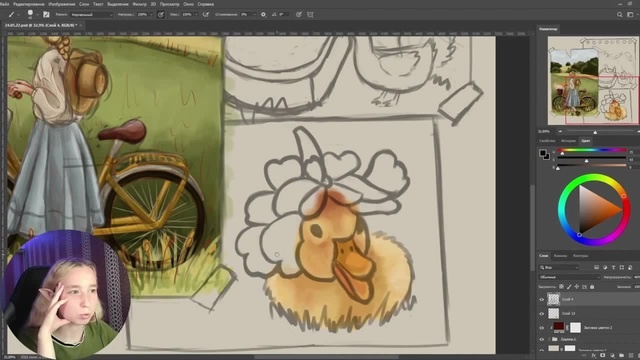Open the Выделение menu
The width and height of the screenshot is (640, 360).
click(x=118, y=4)
